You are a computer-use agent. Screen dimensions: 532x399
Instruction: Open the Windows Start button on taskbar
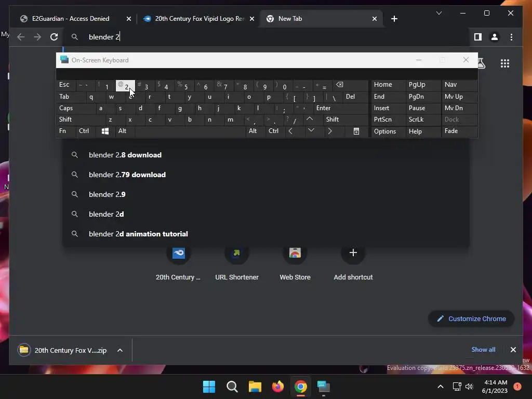[x=209, y=387]
